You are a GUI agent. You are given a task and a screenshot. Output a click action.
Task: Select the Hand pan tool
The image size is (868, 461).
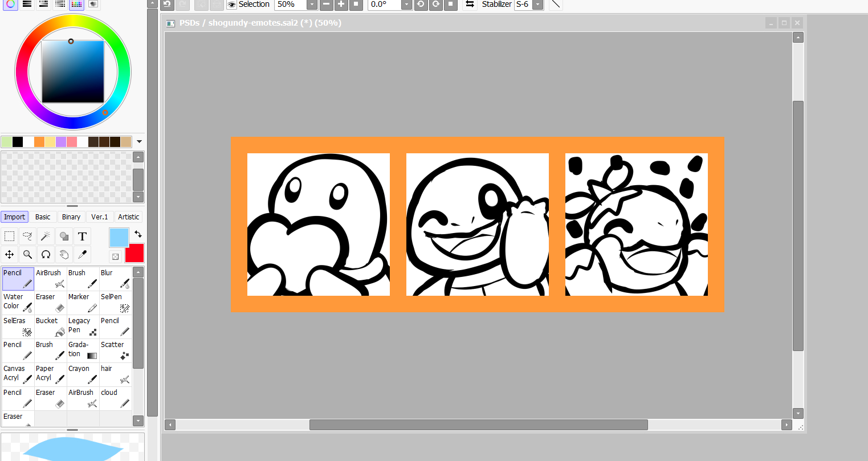tap(64, 254)
